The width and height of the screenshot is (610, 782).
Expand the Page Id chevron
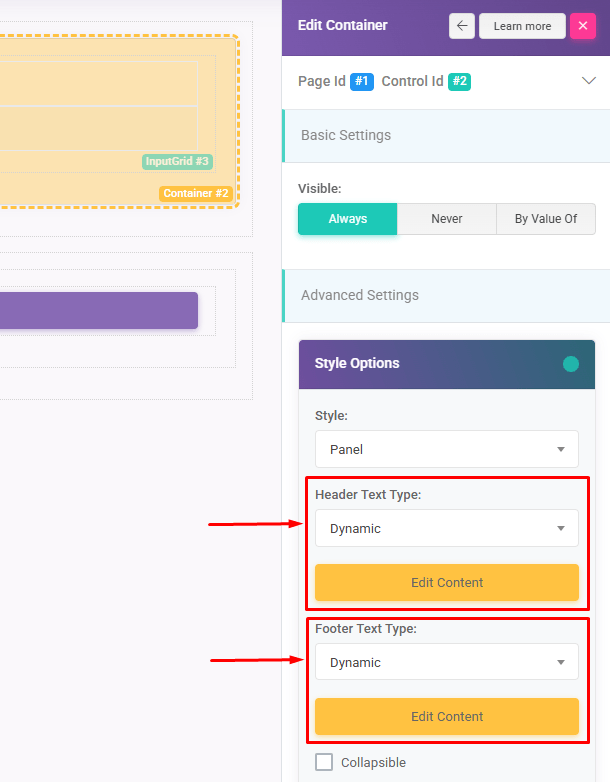pyautogui.click(x=589, y=82)
